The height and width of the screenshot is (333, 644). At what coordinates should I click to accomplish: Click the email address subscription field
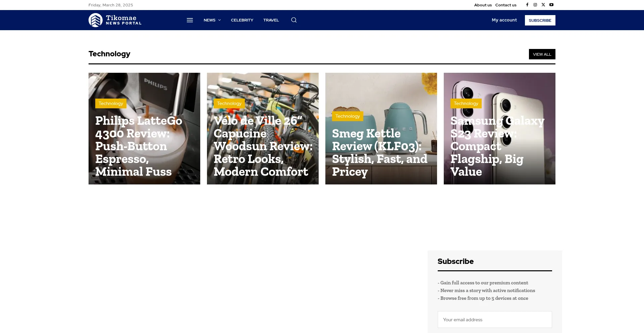click(x=495, y=319)
